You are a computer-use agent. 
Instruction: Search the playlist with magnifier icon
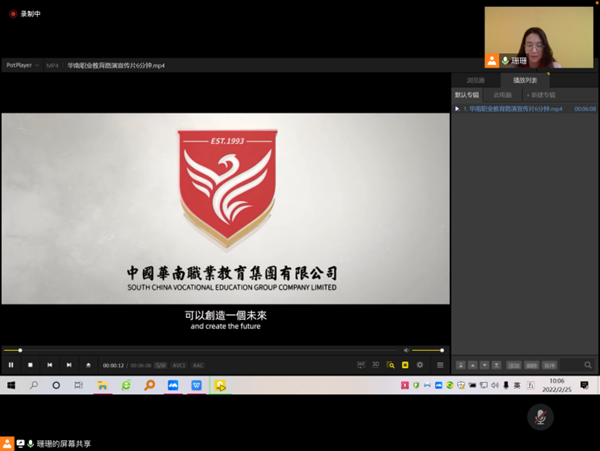(588, 365)
